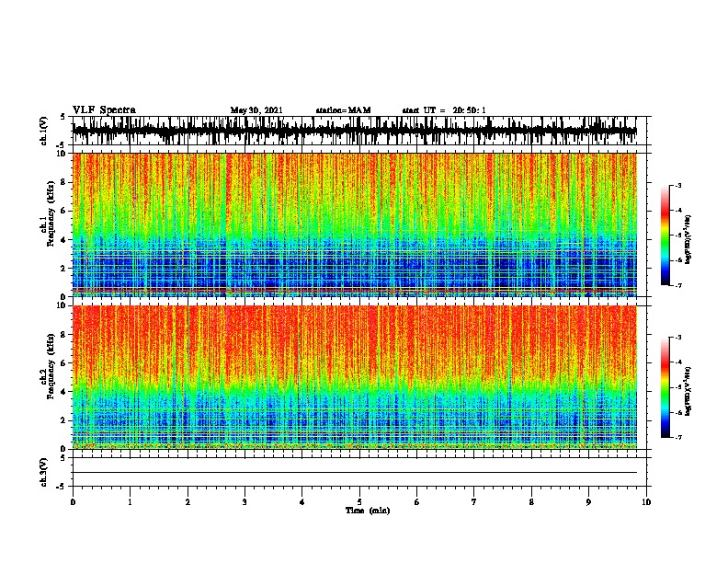Image resolution: width=728 pixels, height=563 pixels.
Task: Click time axis tick label "7"
Action: 474,502
